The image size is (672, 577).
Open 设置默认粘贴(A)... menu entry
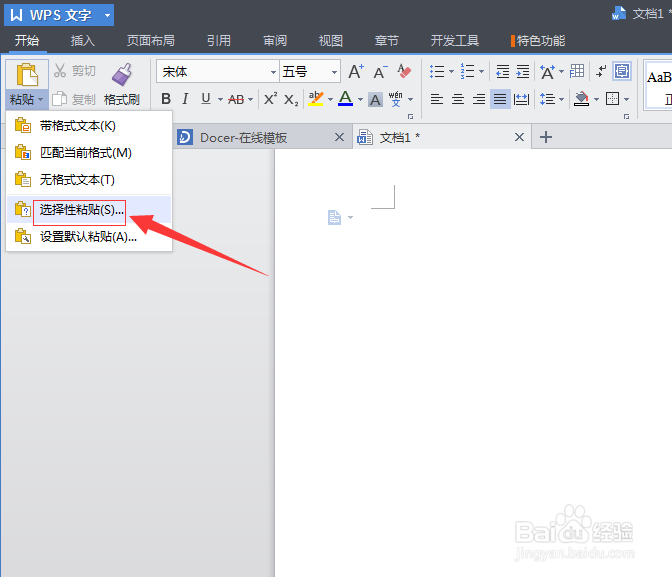[x=89, y=237]
